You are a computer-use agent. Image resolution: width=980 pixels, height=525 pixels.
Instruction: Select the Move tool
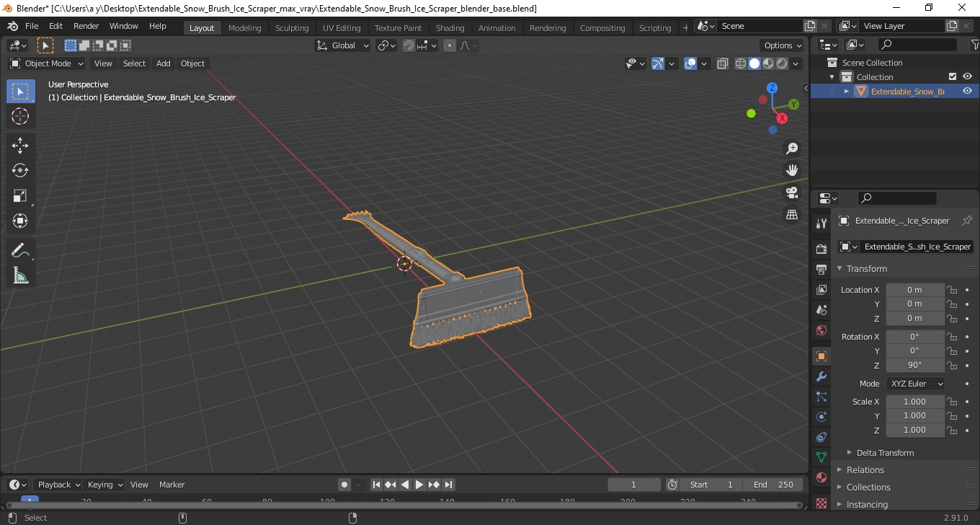click(20, 145)
